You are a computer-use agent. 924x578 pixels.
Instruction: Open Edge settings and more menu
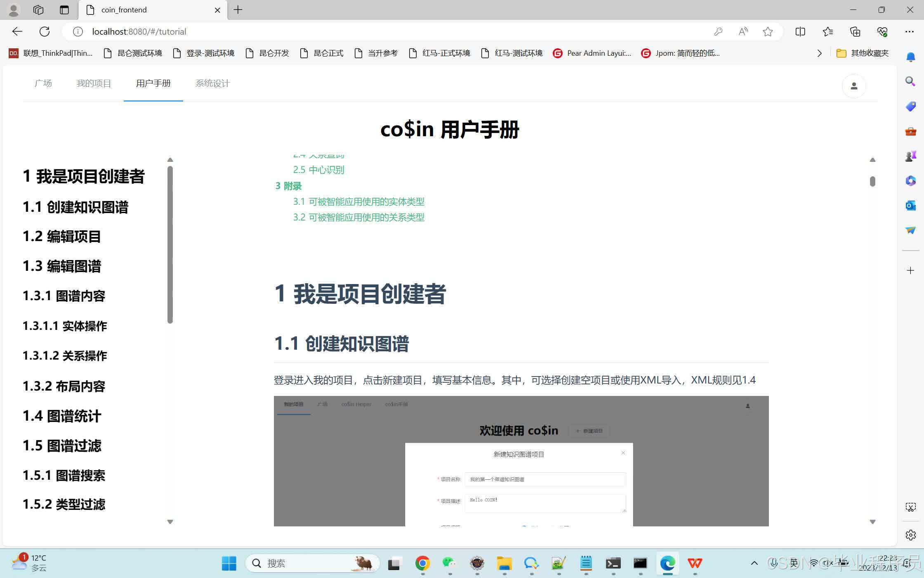click(x=909, y=31)
